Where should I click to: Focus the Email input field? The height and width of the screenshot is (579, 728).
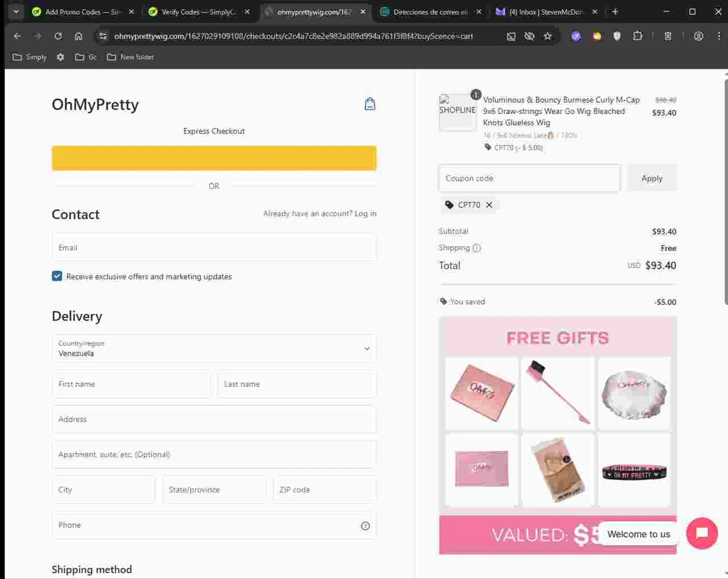tap(214, 248)
